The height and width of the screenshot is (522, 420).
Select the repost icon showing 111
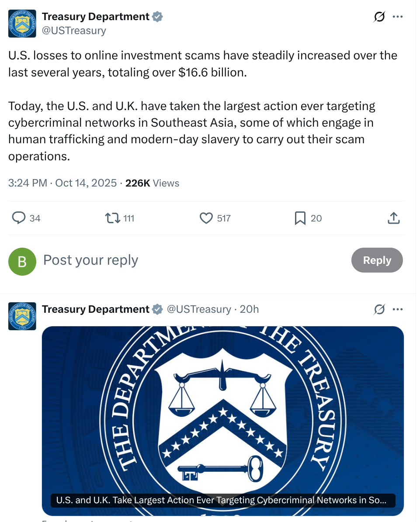[112, 218]
